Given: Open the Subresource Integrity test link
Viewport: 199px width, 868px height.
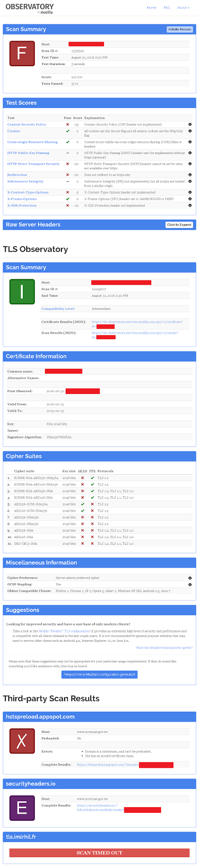Looking at the screenshot, I should pyautogui.click(x=25, y=181).
